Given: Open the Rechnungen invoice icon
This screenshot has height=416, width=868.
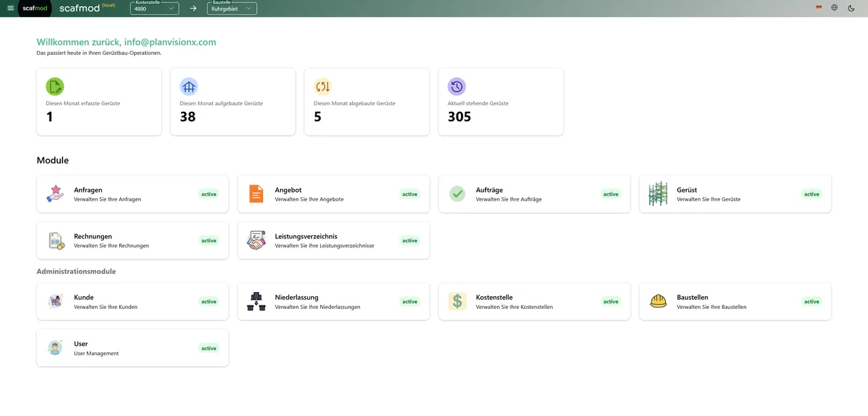Looking at the screenshot, I should (x=54, y=241).
